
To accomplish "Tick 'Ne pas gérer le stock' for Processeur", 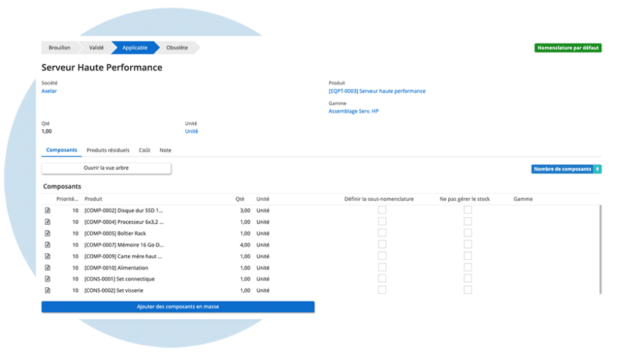I will coord(468,222).
